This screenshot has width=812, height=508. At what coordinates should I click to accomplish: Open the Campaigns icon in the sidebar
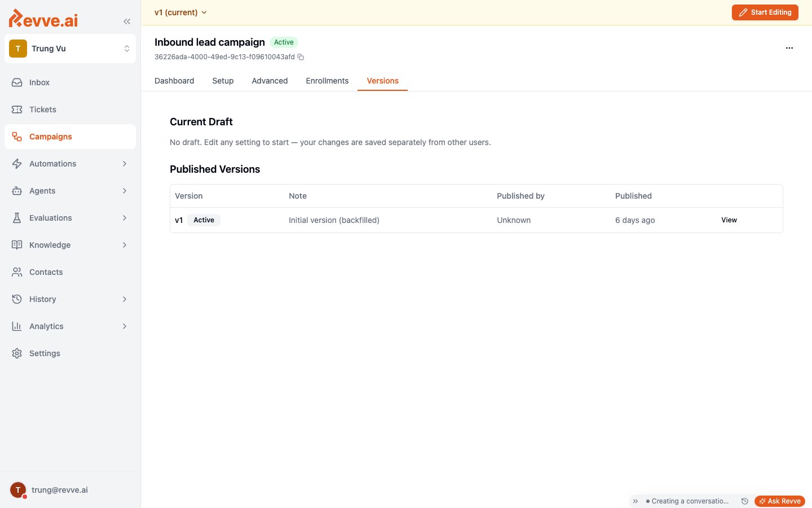pos(17,137)
